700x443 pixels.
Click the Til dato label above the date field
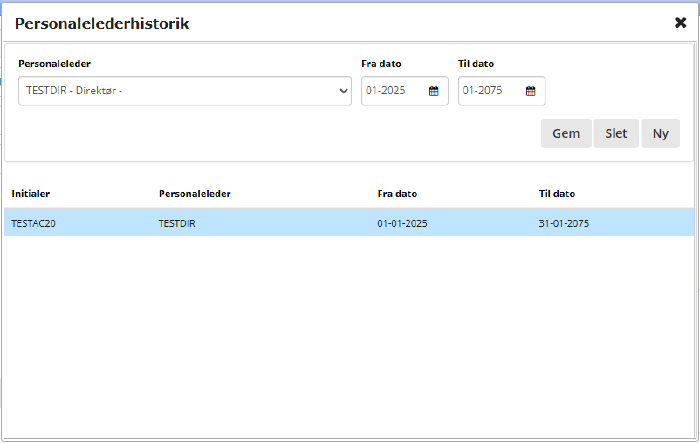click(476, 64)
